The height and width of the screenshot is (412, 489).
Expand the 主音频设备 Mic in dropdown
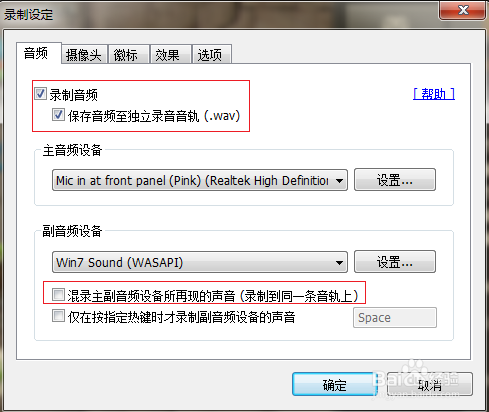pyautogui.click(x=200, y=180)
